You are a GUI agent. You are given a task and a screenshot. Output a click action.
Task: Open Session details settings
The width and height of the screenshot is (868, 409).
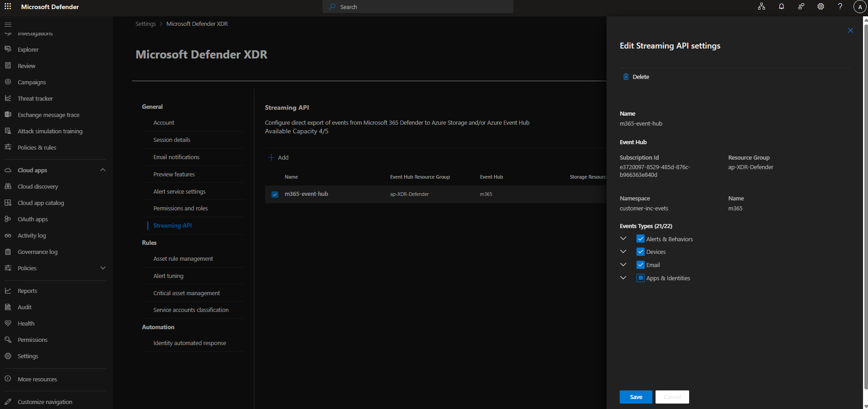tap(172, 140)
